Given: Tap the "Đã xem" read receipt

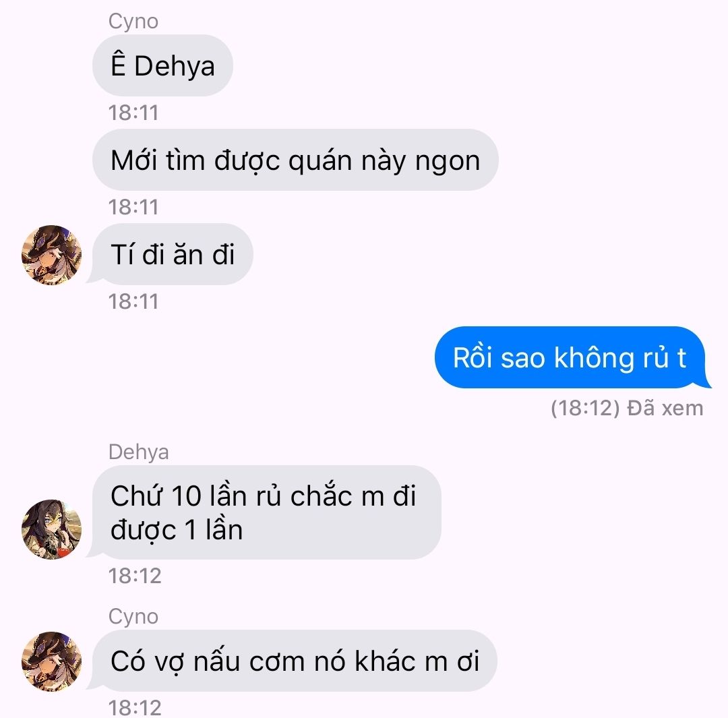Looking at the screenshot, I should click(665, 409).
